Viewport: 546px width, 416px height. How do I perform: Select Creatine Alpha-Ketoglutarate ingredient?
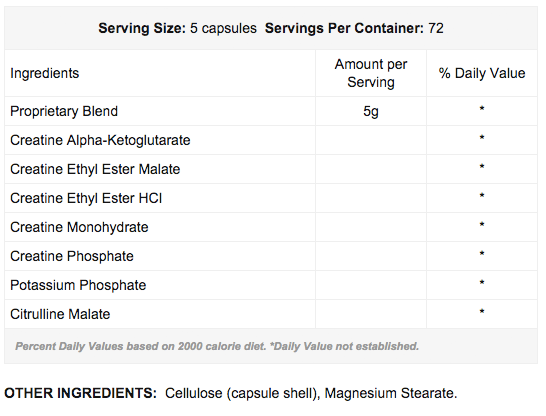(100, 140)
